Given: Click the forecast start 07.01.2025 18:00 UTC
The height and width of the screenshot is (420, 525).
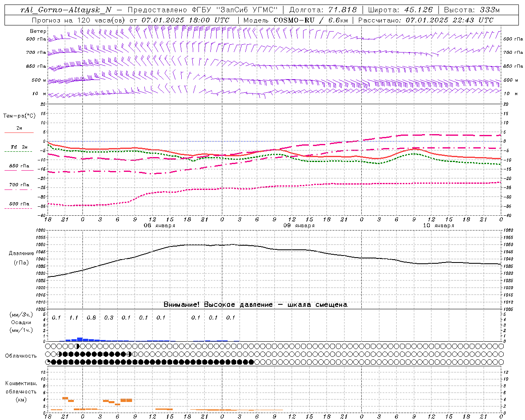Looking at the screenshot, I should tap(185, 20).
